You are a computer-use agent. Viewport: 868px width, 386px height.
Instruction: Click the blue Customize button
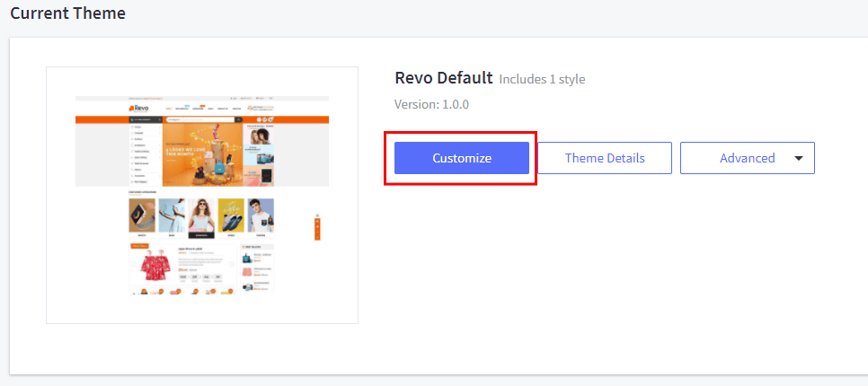[x=461, y=158]
